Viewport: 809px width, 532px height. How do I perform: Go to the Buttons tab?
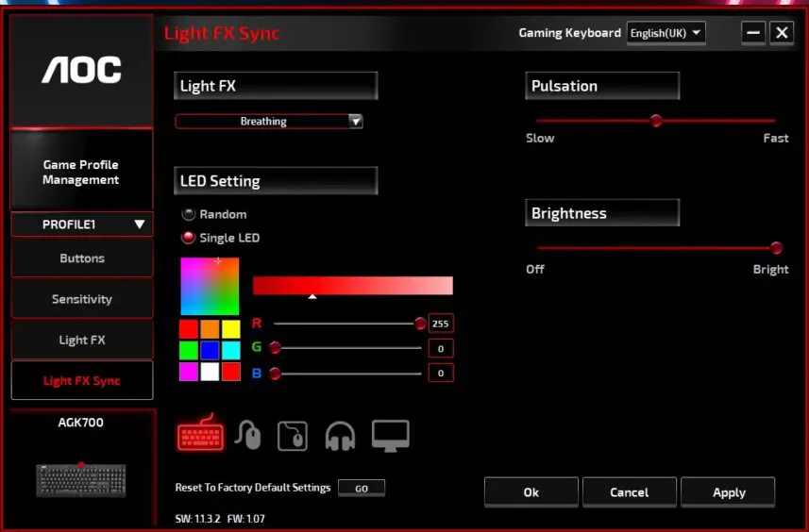click(x=82, y=258)
